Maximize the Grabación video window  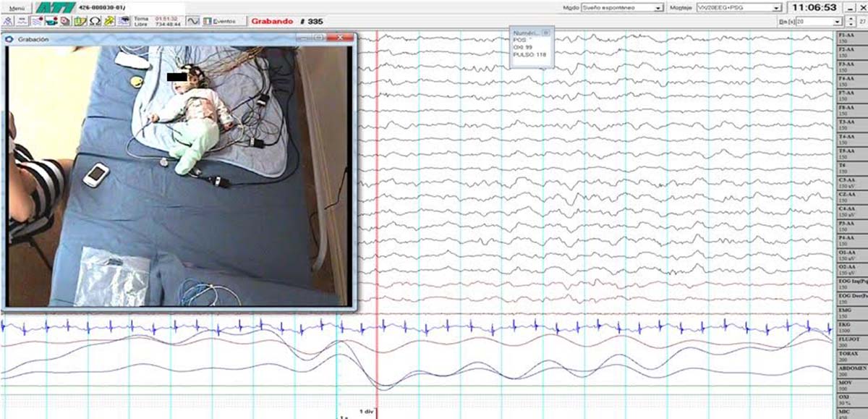[x=320, y=38]
